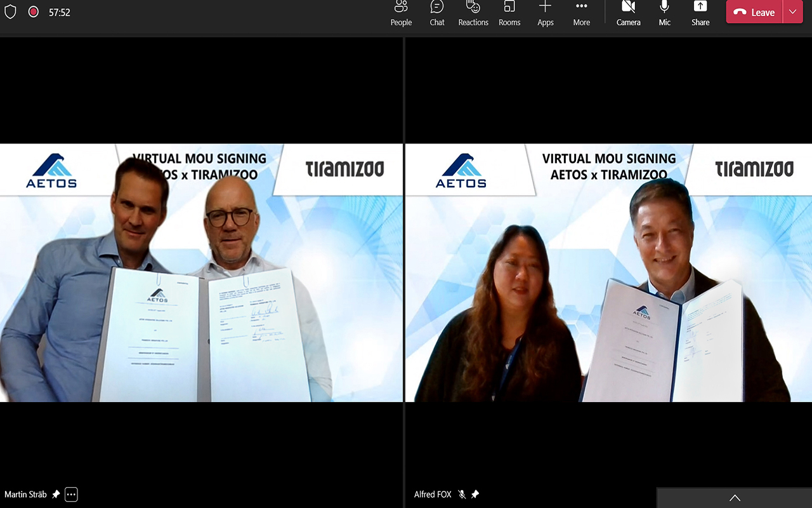Open more options for Martin Sträb

click(71, 494)
